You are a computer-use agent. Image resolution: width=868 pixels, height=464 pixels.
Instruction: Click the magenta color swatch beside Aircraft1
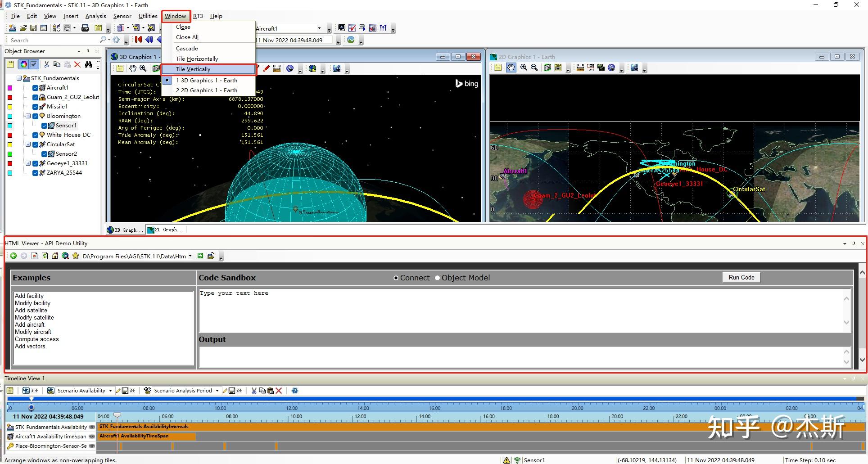(10, 88)
